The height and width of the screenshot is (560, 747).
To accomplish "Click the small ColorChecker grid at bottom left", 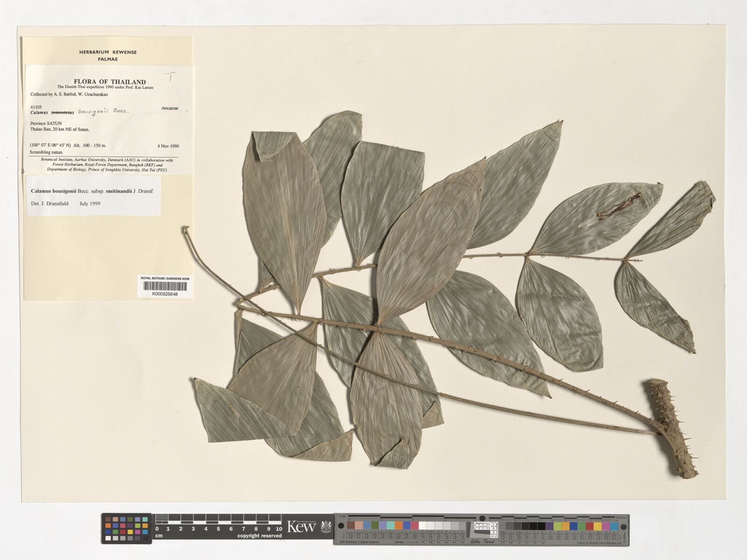I will point(127,528).
